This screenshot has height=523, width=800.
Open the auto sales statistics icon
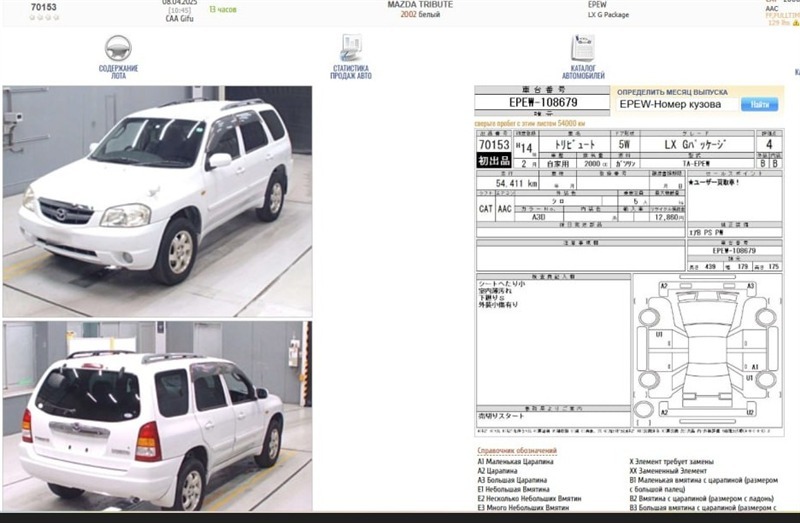[351, 47]
